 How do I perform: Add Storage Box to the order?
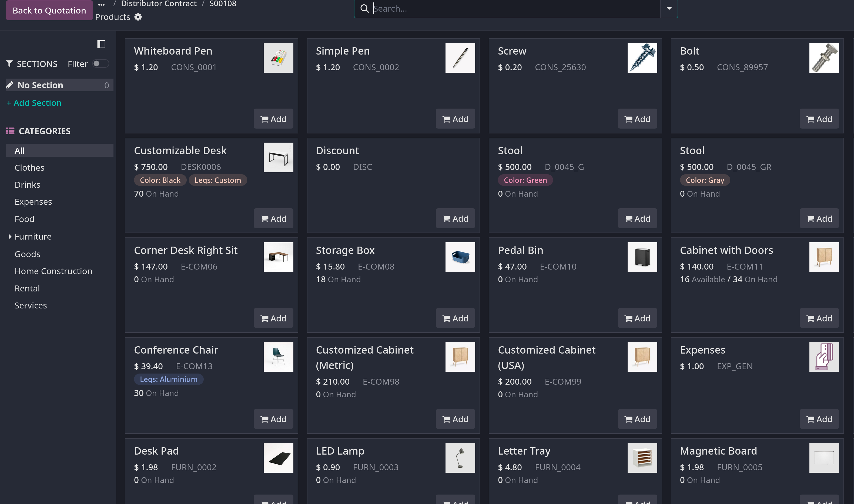(455, 318)
